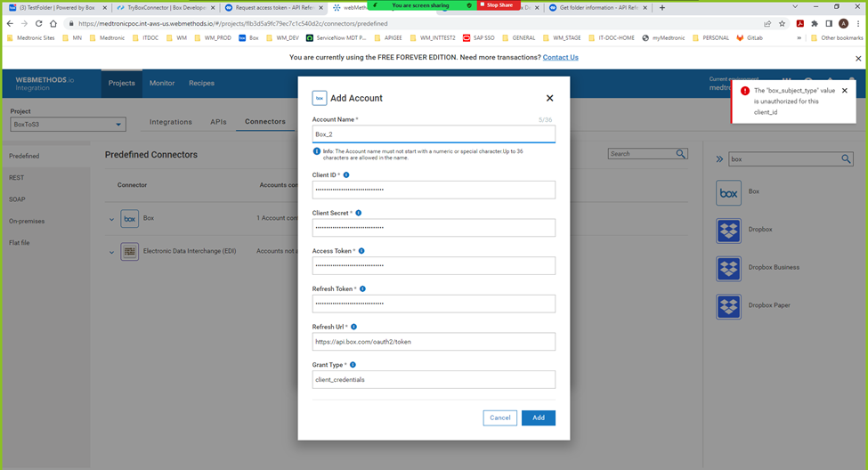
Task: Select Flat file in the left sidebar
Action: (20, 242)
